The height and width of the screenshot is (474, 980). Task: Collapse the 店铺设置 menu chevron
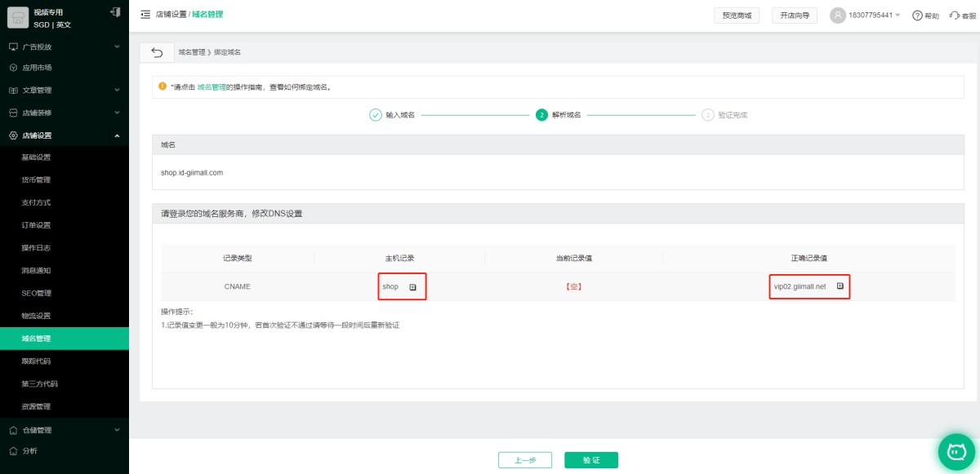click(117, 135)
